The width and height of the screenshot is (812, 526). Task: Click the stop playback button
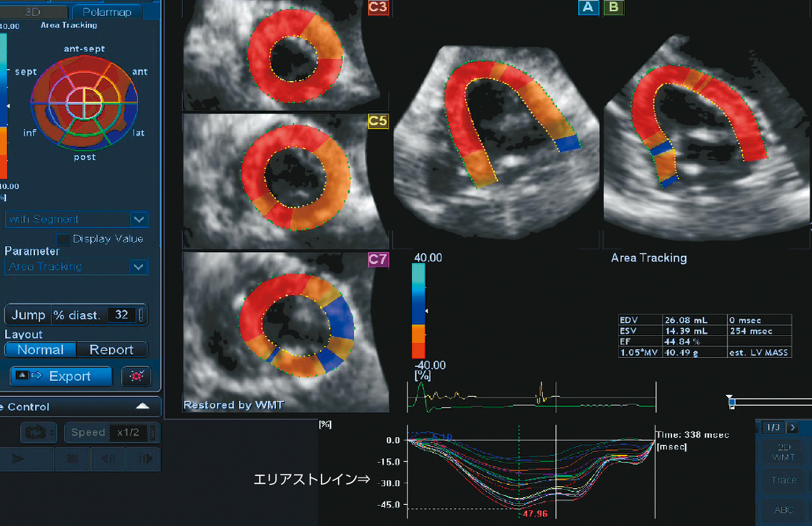(x=72, y=459)
